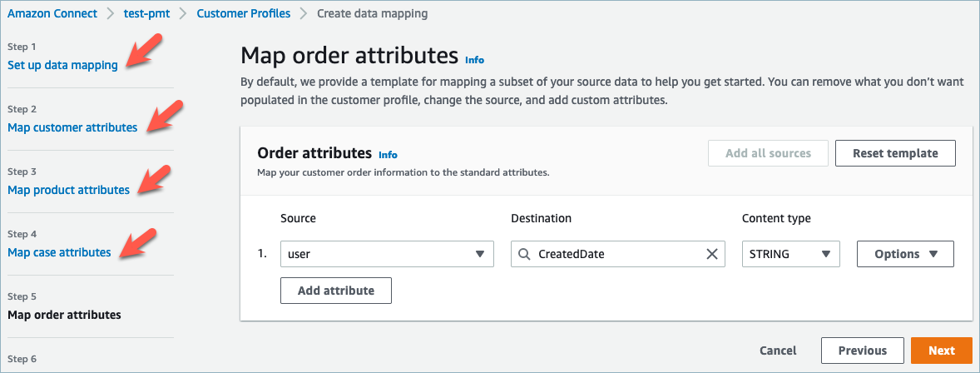Go to Customer Profiles breadcrumb
Image resolution: width=980 pixels, height=373 pixels.
coord(244,13)
